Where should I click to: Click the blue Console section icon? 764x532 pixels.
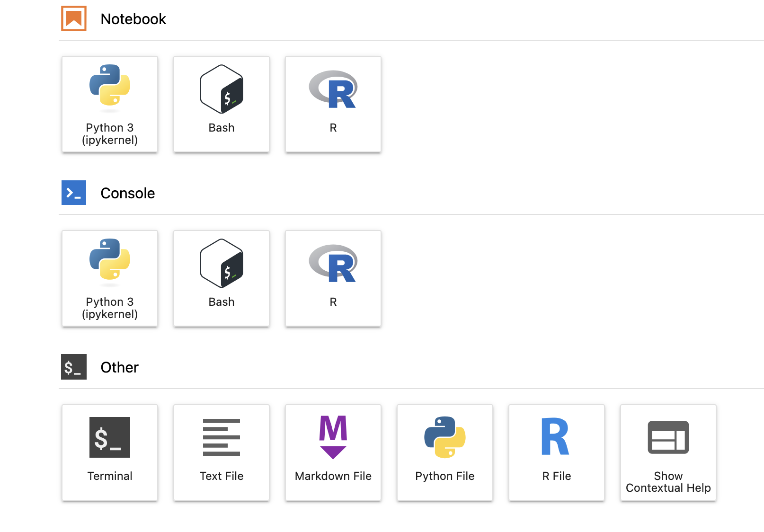[x=74, y=193]
